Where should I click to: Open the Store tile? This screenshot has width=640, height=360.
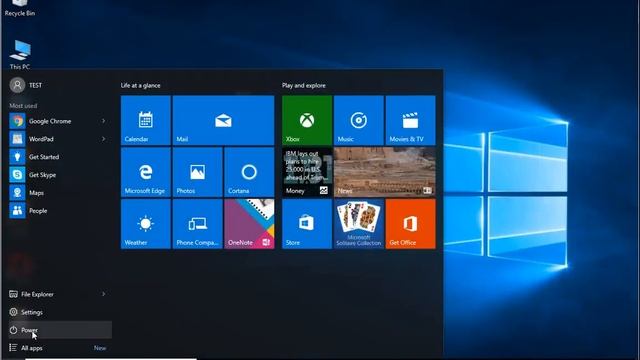coord(307,224)
